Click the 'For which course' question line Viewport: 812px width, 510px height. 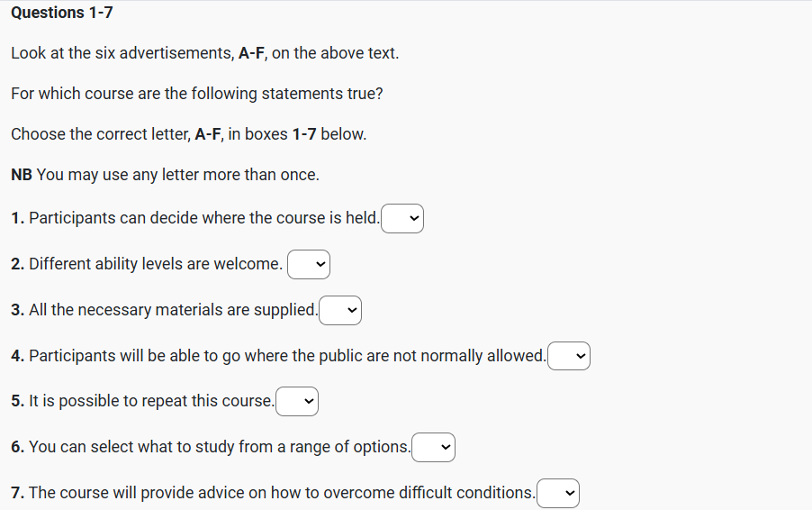coord(197,94)
